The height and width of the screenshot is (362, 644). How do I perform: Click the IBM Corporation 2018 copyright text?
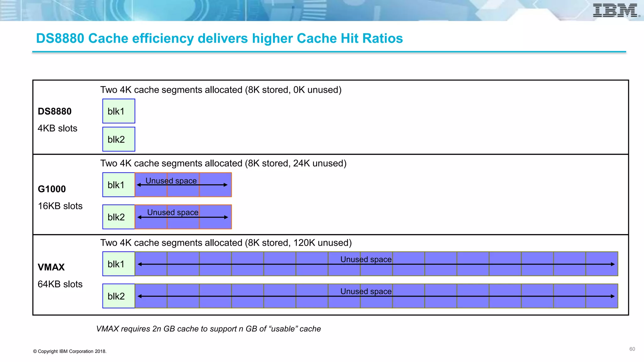(x=70, y=351)
